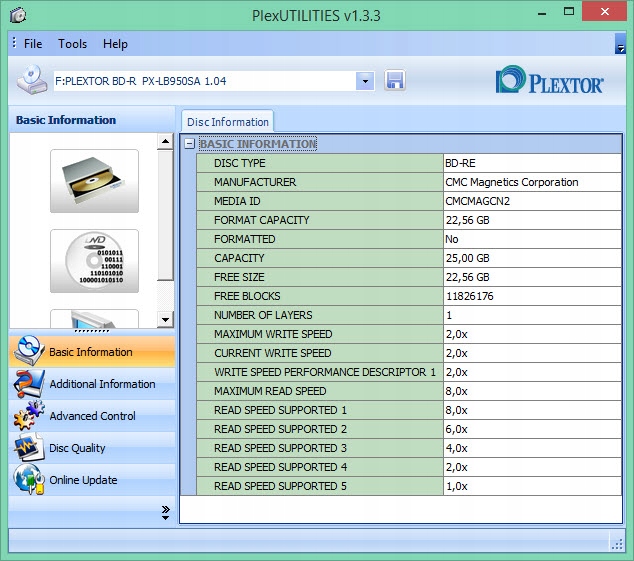The width and height of the screenshot is (634, 561).
Task: Click the 25,00 GB capacity value
Action: point(533,258)
